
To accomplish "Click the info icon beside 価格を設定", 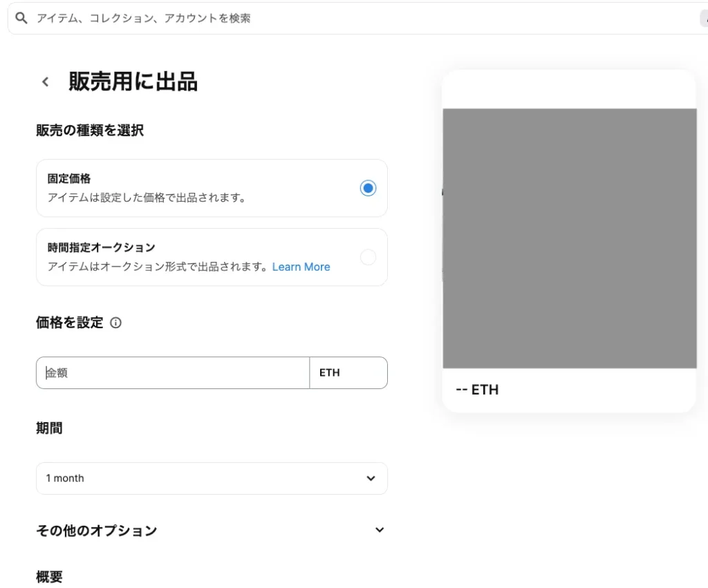I will point(115,323).
